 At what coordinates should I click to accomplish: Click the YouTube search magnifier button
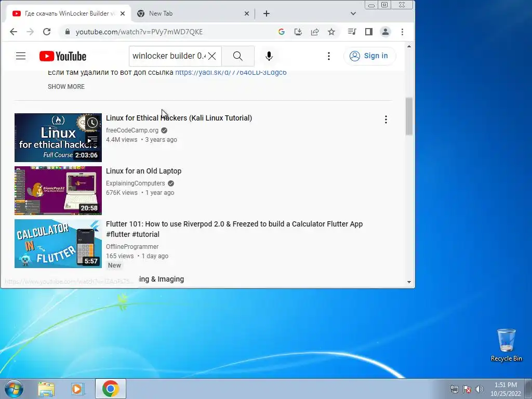pyautogui.click(x=238, y=56)
